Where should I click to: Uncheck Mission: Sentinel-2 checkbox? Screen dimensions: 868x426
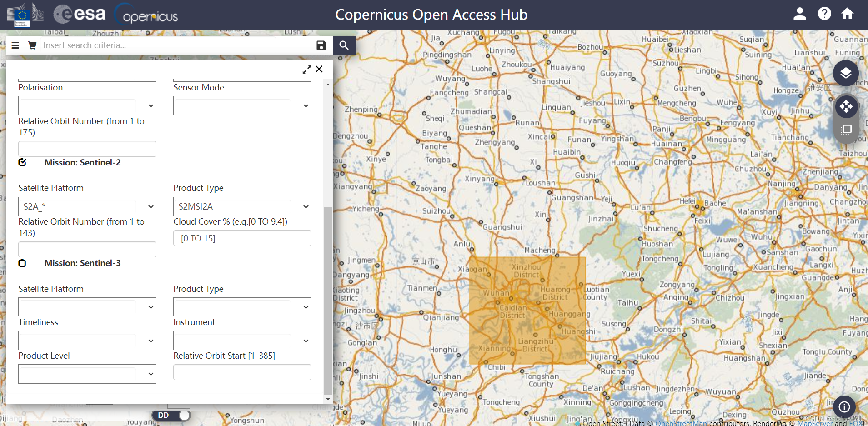(x=22, y=162)
